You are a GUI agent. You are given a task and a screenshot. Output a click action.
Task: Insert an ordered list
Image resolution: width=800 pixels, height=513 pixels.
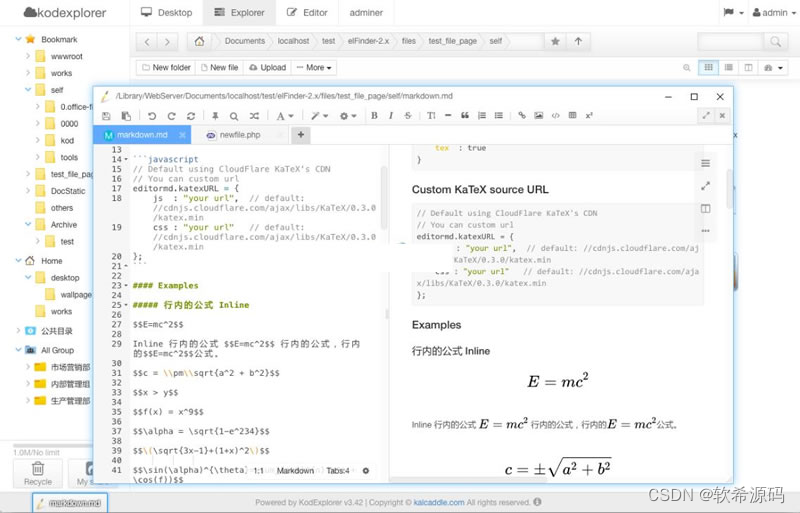482,115
